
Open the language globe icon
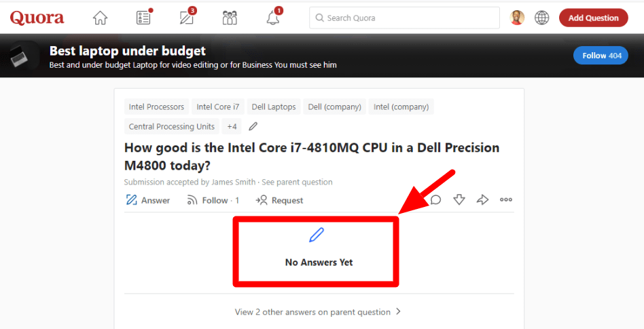click(541, 18)
